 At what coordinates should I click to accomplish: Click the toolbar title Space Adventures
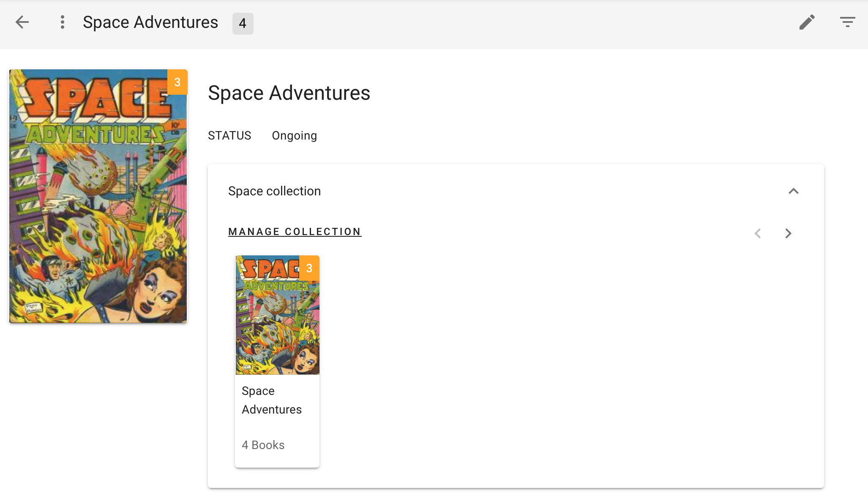(x=150, y=22)
